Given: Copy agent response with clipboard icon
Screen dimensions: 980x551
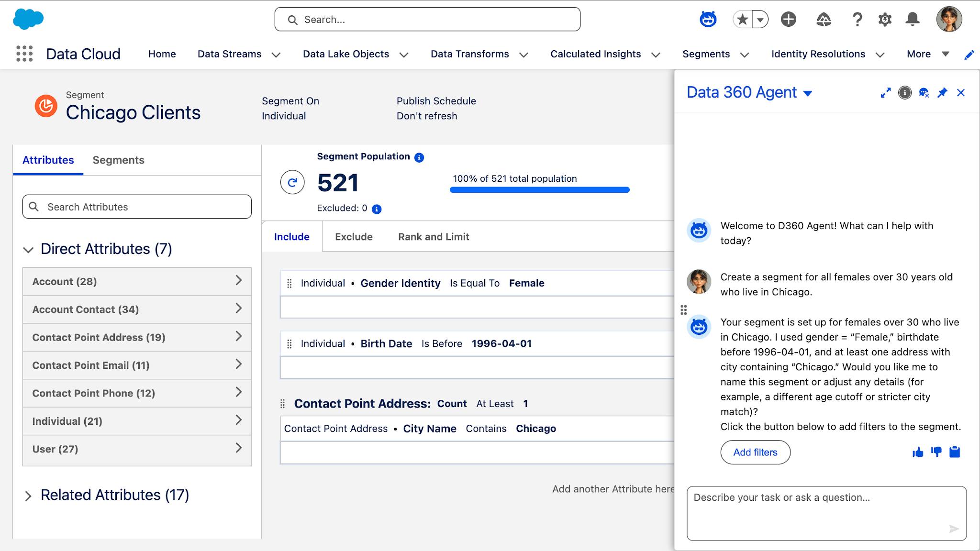Looking at the screenshot, I should pyautogui.click(x=955, y=452).
